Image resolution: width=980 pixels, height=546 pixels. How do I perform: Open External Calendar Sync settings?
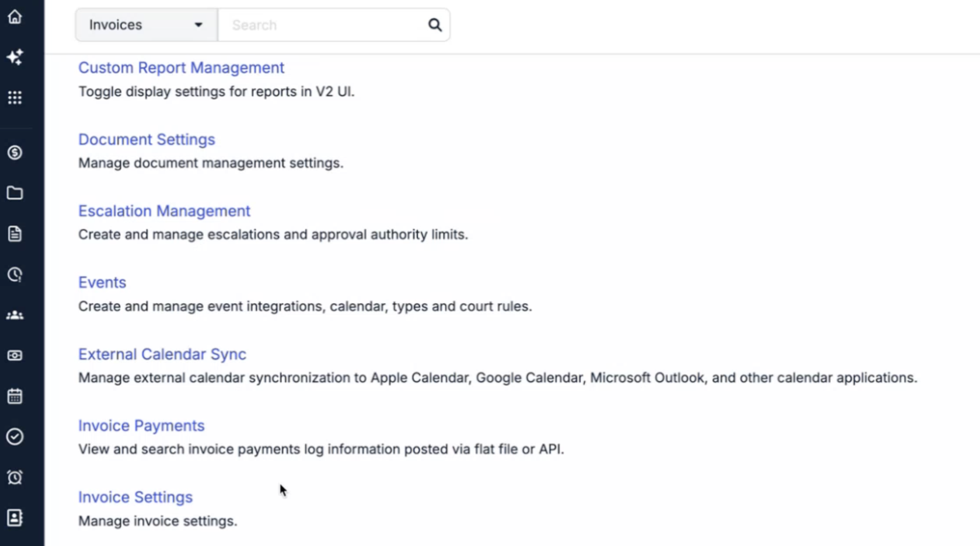tap(162, 354)
